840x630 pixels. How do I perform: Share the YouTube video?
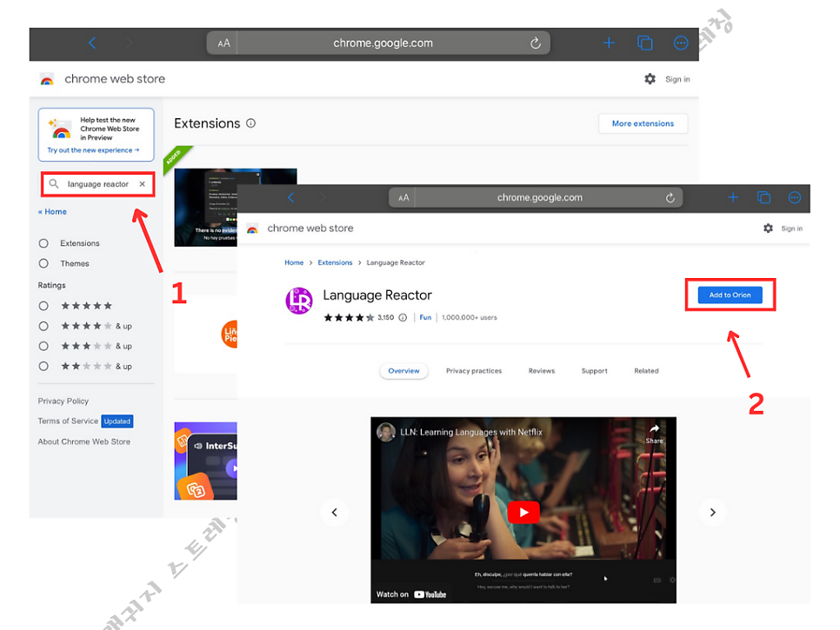coord(654,434)
